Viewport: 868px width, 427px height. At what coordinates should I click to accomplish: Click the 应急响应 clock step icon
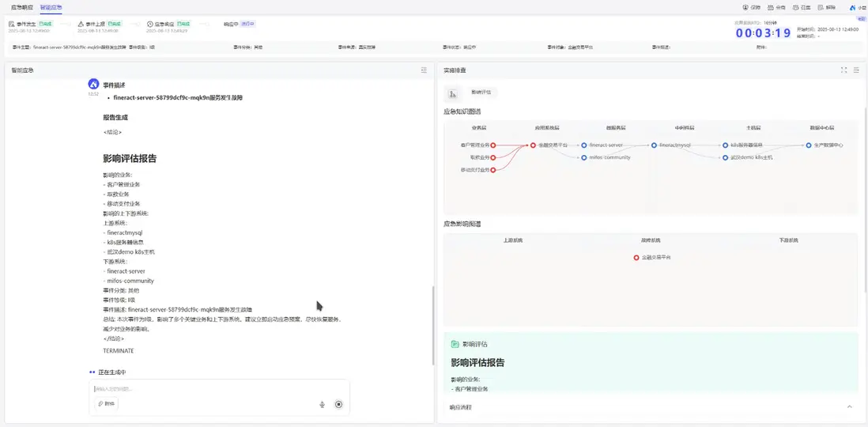click(150, 25)
